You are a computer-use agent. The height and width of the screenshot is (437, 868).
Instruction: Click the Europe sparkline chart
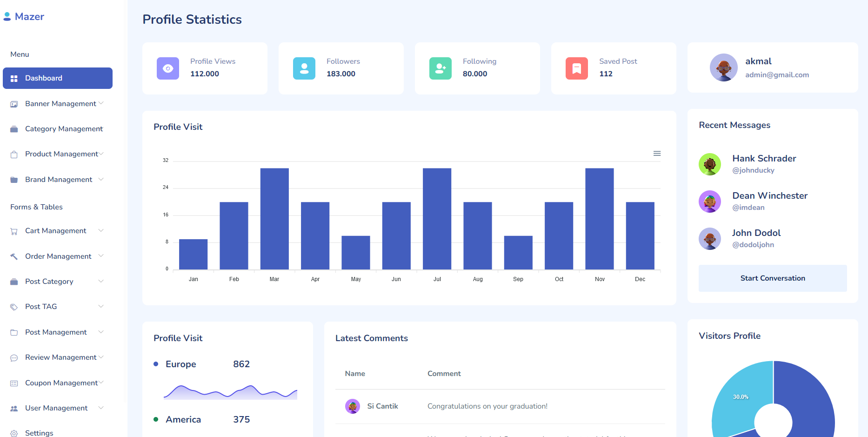pyautogui.click(x=230, y=392)
